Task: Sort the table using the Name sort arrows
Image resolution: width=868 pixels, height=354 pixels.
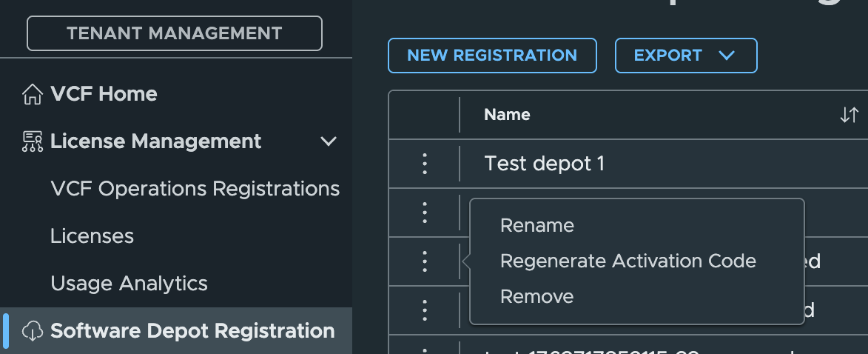Action: pyautogui.click(x=849, y=115)
